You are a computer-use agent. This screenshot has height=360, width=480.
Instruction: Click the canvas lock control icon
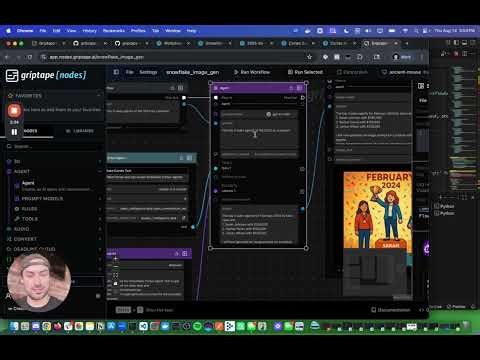[x=115, y=283]
